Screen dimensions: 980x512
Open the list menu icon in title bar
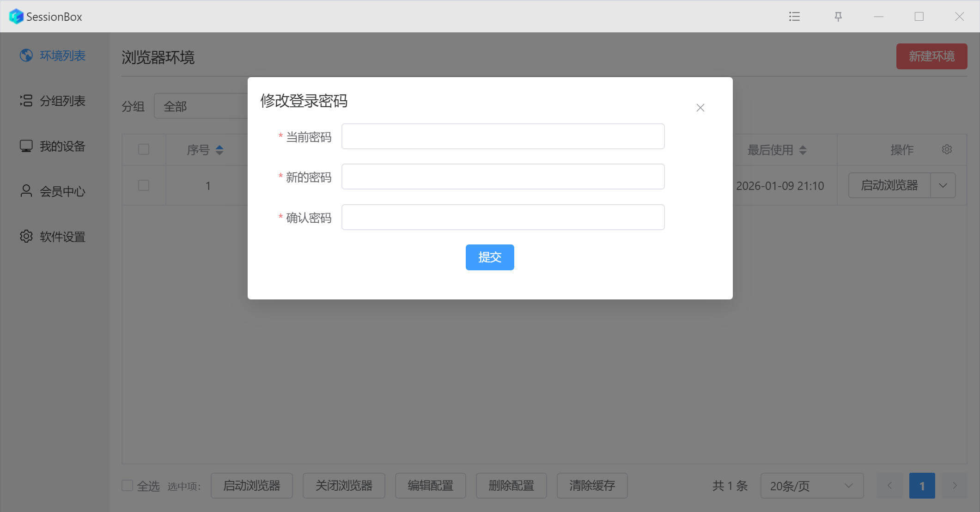[x=794, y=17]
